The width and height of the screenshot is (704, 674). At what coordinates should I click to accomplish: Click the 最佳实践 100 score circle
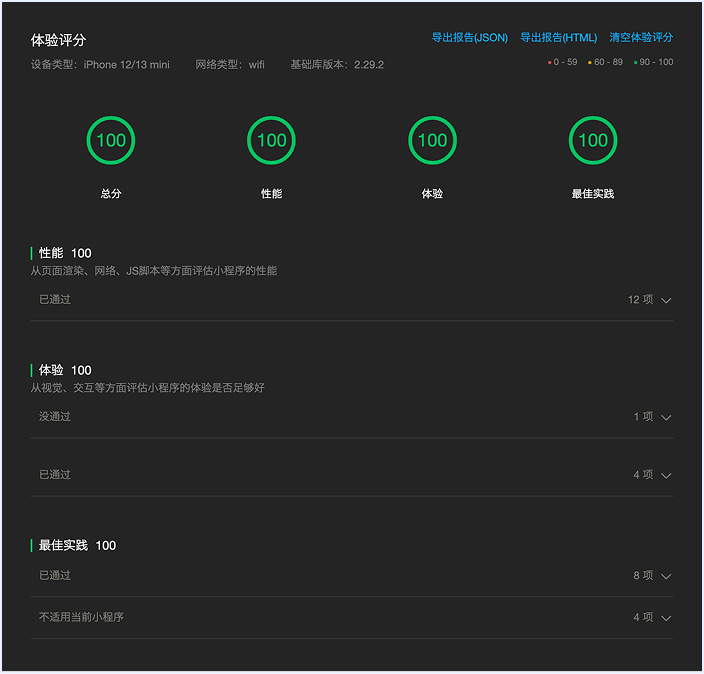tap(593, 141)
